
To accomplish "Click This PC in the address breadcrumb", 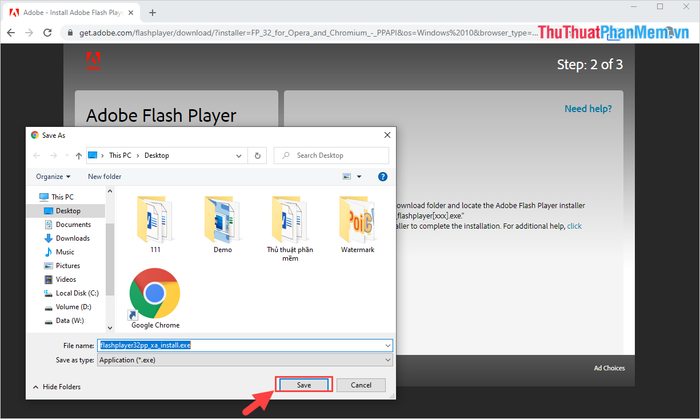I will [120, 155].
